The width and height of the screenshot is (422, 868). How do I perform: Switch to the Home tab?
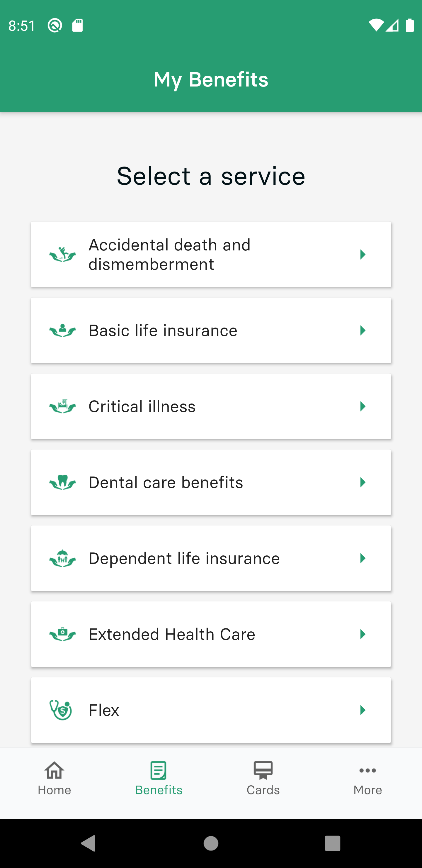(x=54, y=779)
